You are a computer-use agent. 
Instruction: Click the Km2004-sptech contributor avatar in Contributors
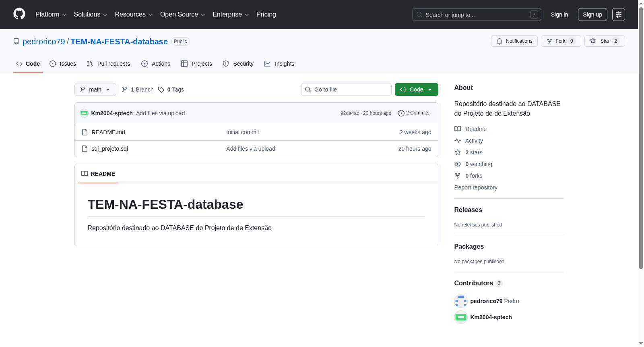[461, 317]
